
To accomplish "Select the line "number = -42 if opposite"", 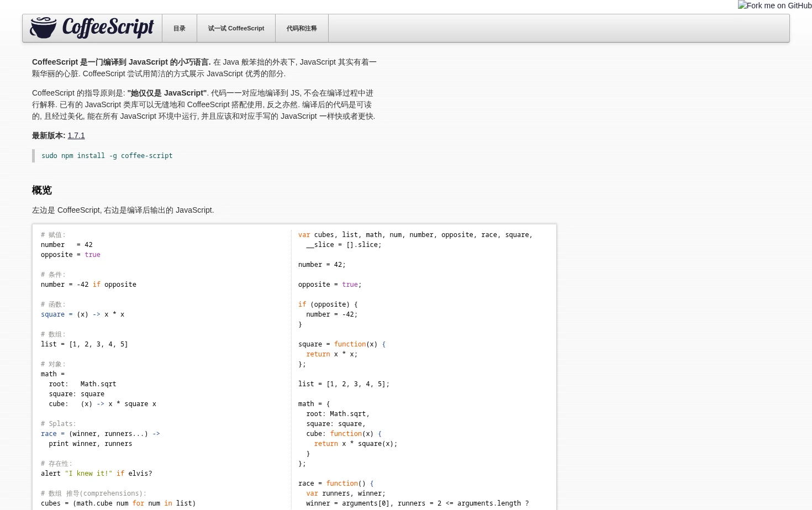I will [88, 285].
